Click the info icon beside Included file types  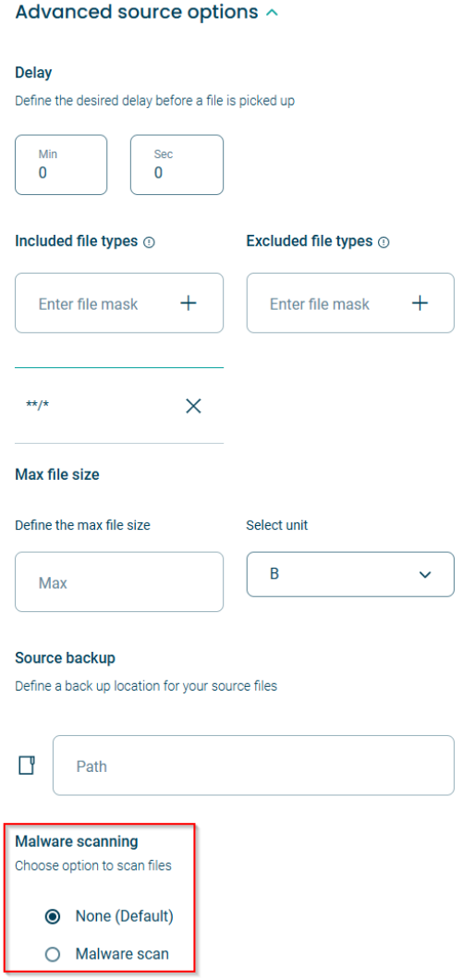click(149, 242)
